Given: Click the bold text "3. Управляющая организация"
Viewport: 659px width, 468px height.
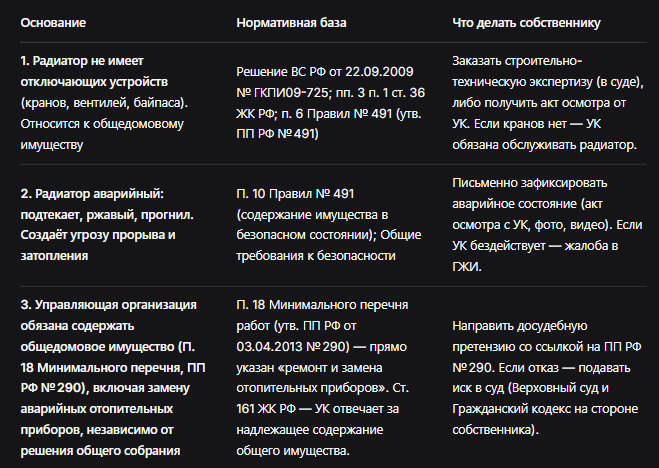Looking at the screenshot, I should coord(108,305).
